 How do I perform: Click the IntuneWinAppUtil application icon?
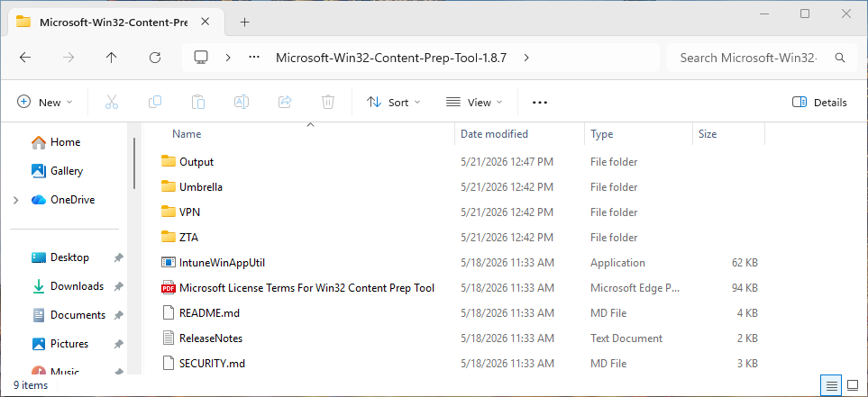tap(168, 263)
